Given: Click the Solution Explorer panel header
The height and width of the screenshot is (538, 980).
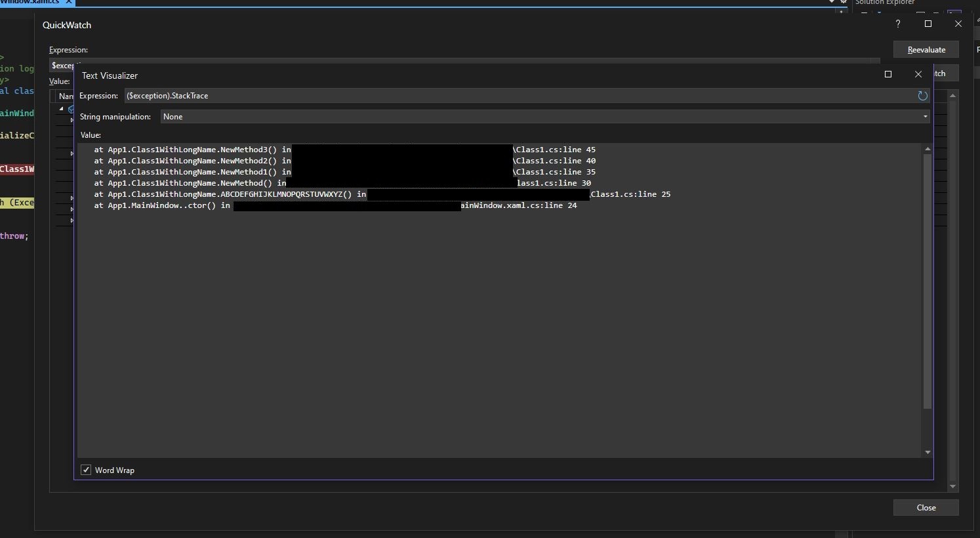Looking at the screenshot, I should [x=885, y=2].
